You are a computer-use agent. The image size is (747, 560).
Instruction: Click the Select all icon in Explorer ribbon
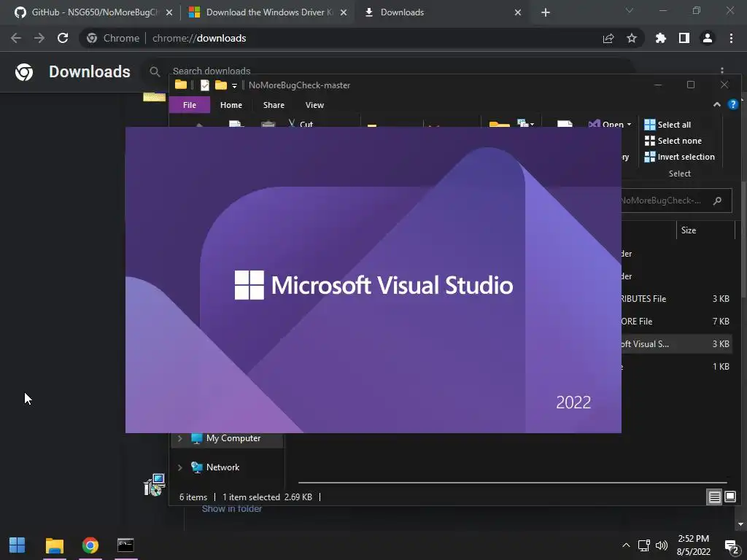(650, 125)
